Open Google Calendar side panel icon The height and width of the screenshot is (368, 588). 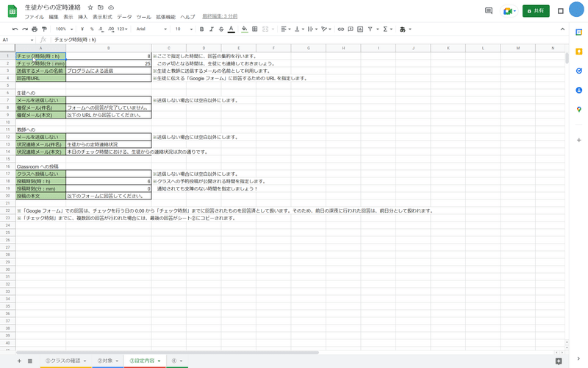pyautogui.click(x=579, y=32)
